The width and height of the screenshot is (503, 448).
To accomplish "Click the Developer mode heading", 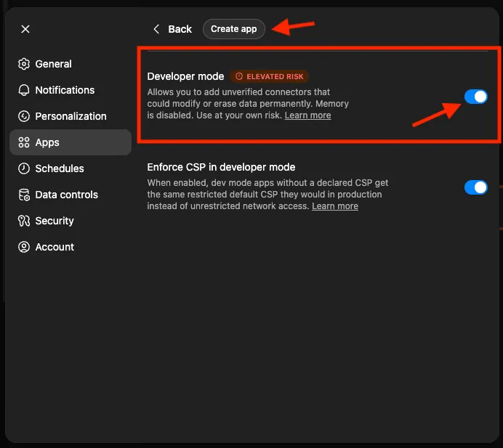I will point(185,76).
